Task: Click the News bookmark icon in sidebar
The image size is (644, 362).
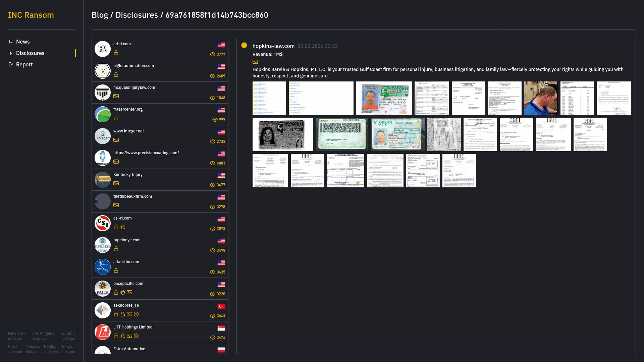Action: pyautogui.click(x=11, y=42)
